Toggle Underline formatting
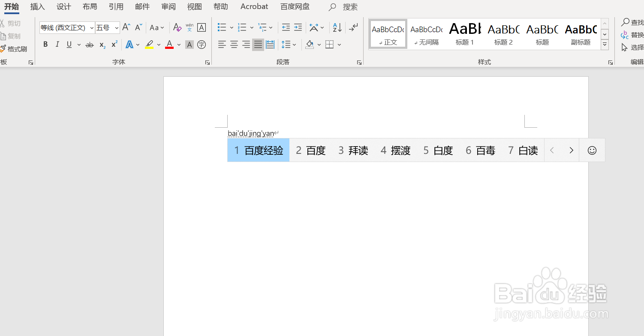Screen dimensions: 644x336 (69, 45)
